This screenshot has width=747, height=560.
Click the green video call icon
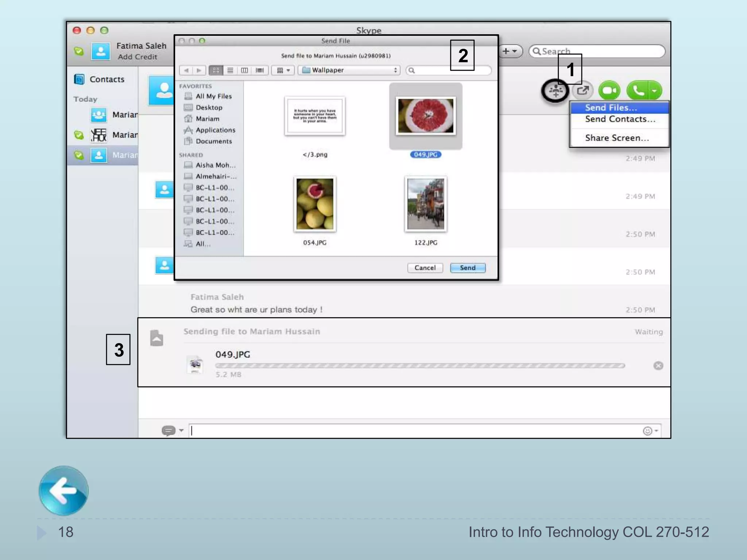pyautogui.click(x=609, y=90)
